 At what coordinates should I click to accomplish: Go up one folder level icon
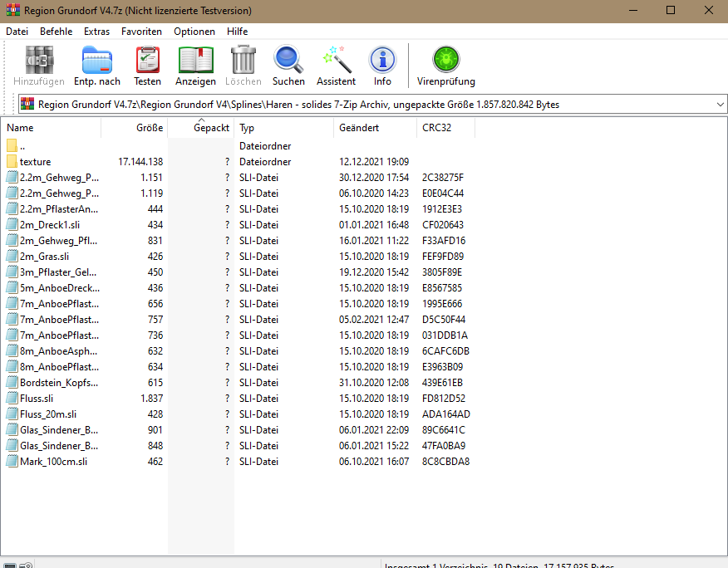(27, 105)
